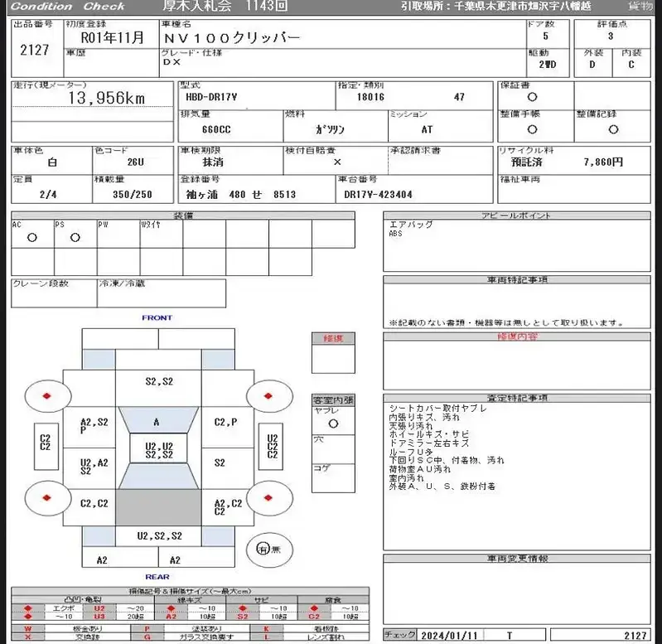The height and width of the screenshot is (644, 662).
Task: Toggle the PS equipment circle
Action: pyautogui.click(x=75, y=237)
